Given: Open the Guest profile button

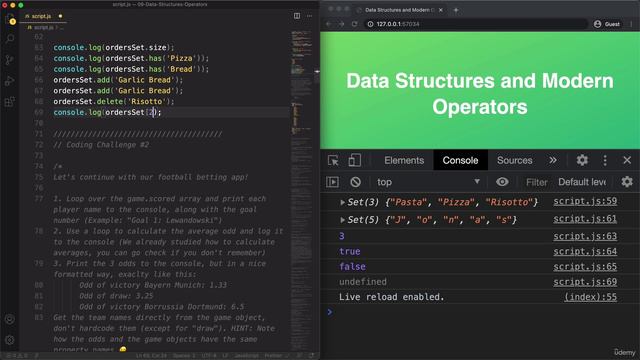Looking at the screenshot, I should [x=607, y=24].
